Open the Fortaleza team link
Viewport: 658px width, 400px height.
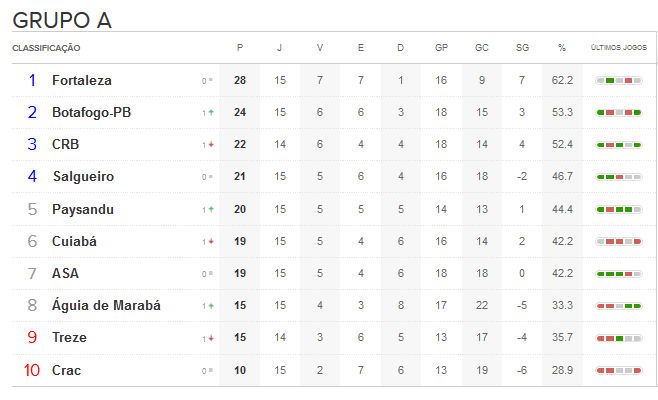[82, 80]
